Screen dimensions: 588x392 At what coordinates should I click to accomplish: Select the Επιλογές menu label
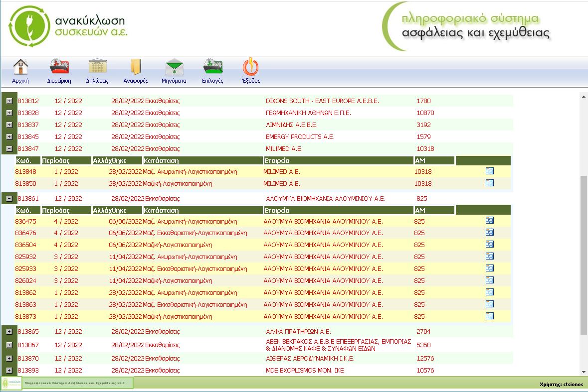click(212, 81)
